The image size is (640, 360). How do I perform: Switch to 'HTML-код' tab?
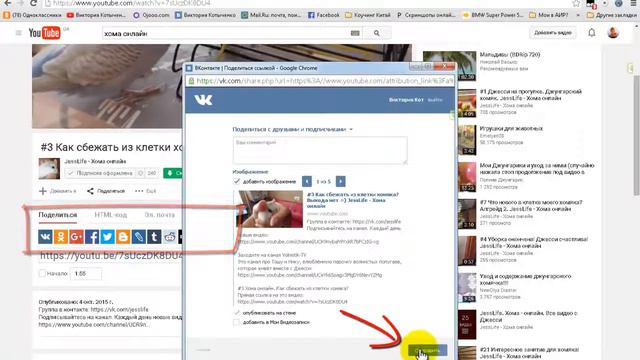[111, 215]
